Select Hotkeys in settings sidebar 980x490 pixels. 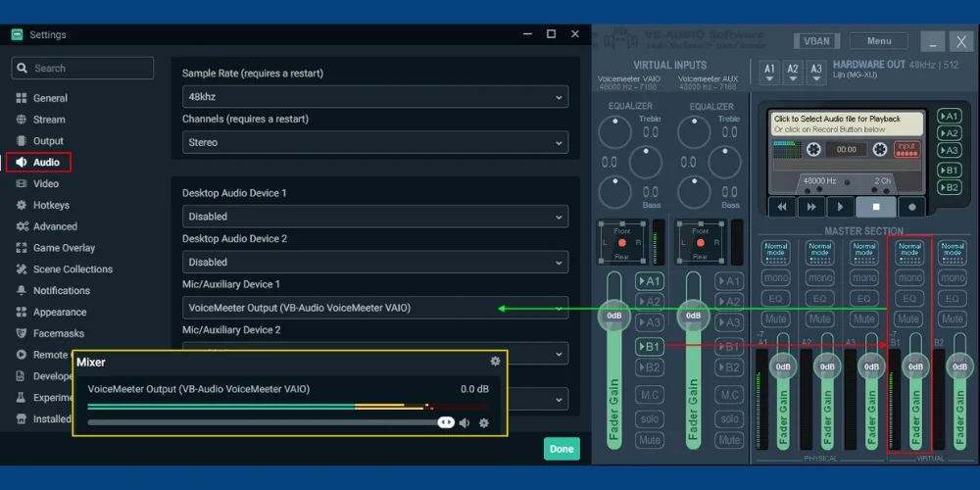pyautogui.click(x=51, y=205)
